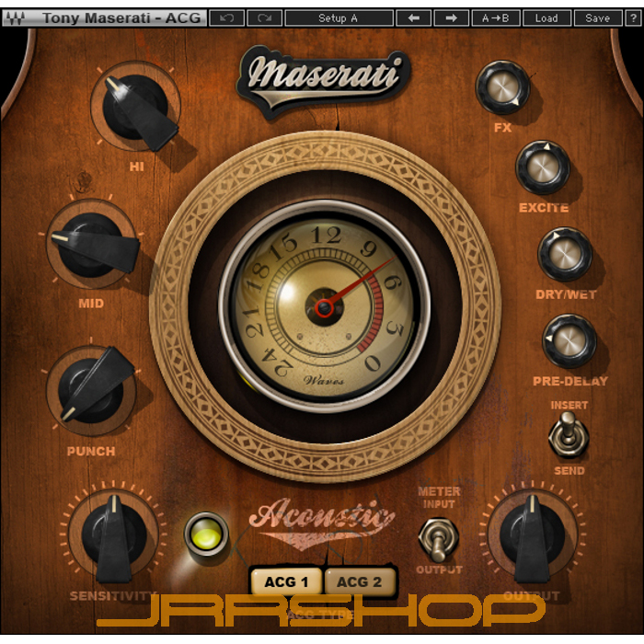This screenshot has width=644, height=644.
Task: Click the yellow sensitivity LED indicator
Action: point(206,535)
